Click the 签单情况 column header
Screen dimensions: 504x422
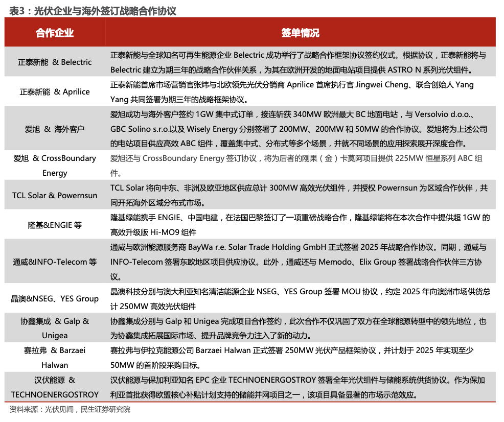point(300,33)
